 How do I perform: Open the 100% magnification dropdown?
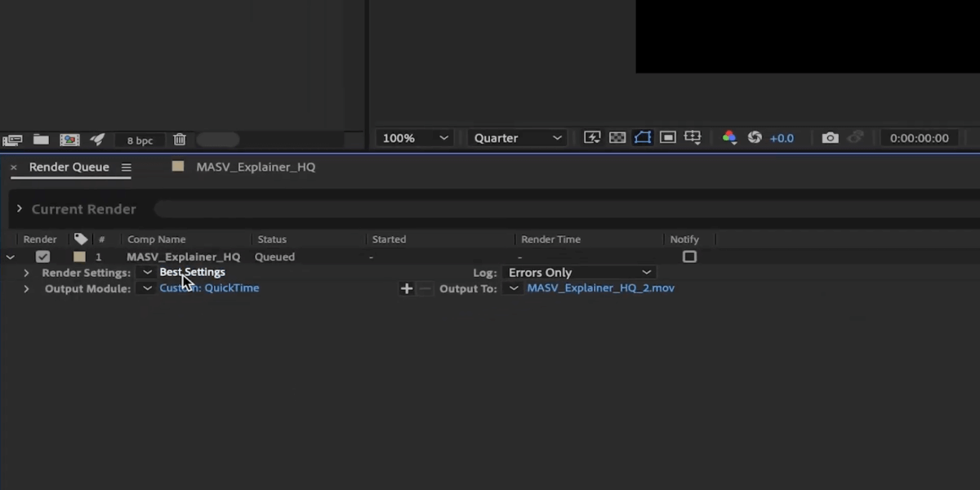[x=415, y=138]
